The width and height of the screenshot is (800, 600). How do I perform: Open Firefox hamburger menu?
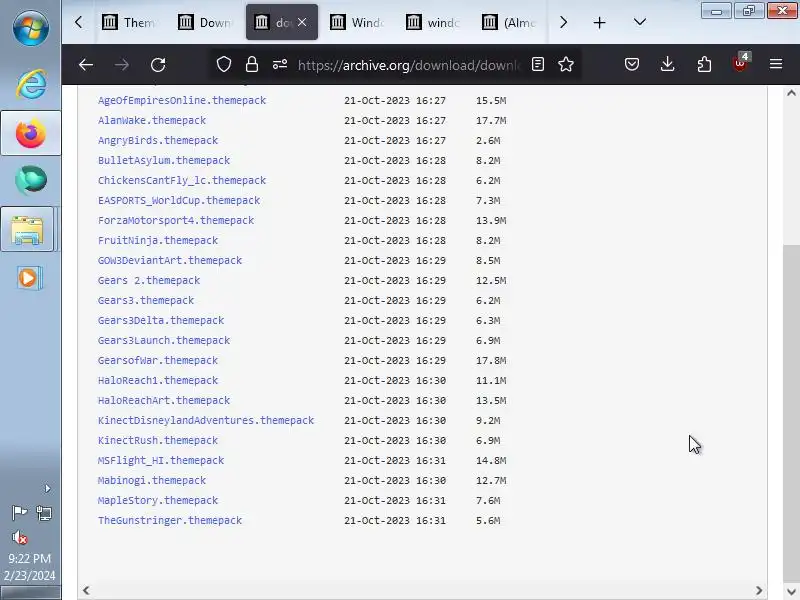click(776, 64)
